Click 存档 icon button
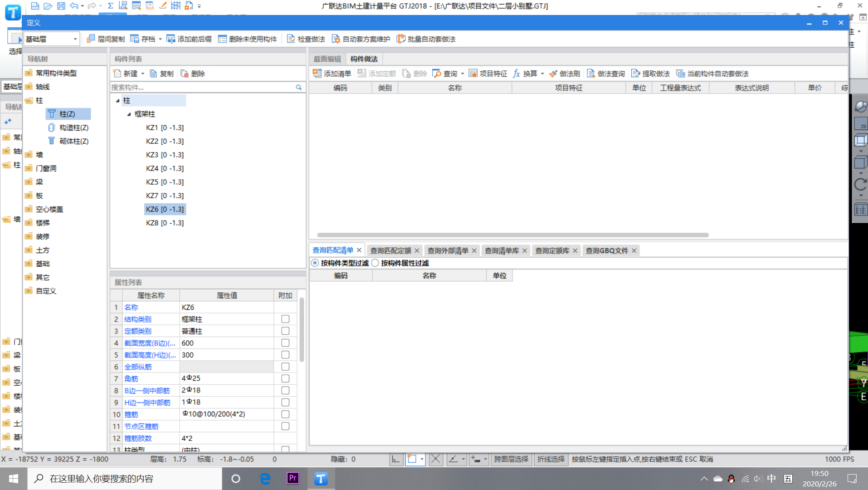This screenshot has height=490, width=868. [143, 39]
